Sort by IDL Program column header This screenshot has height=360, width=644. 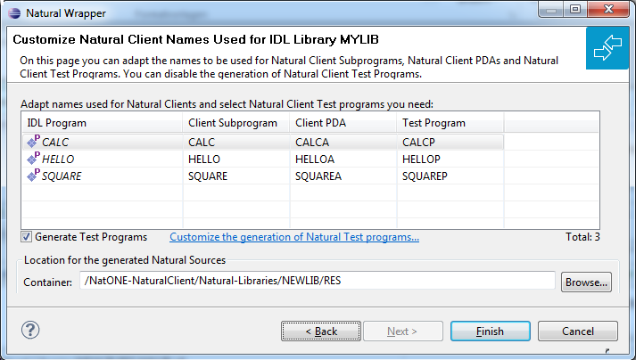click(102, 123)
